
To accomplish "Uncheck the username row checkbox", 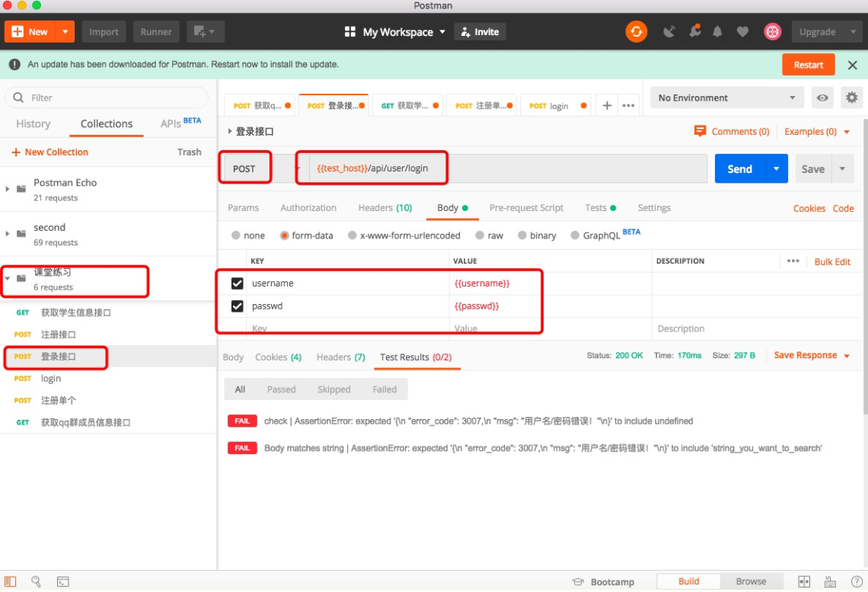I will tap(237, 283).
